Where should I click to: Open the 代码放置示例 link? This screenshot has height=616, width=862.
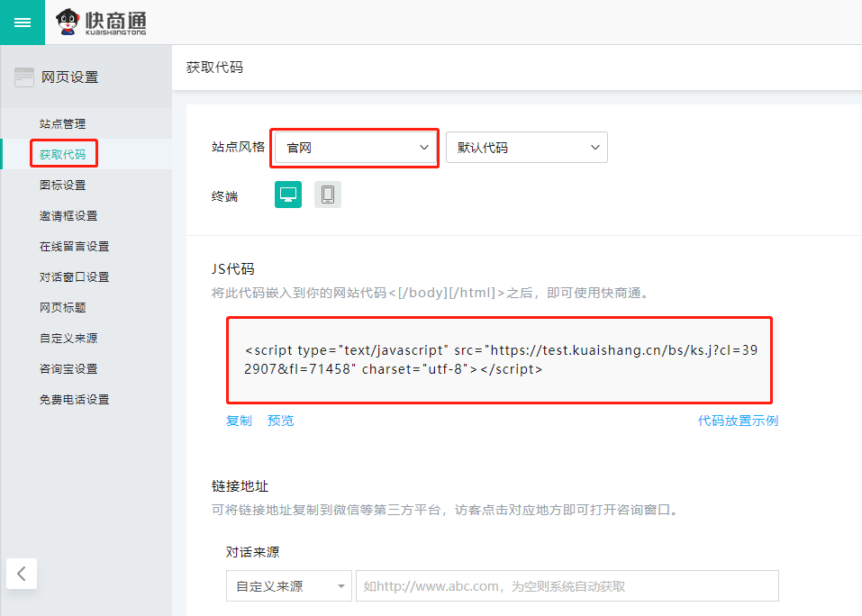coord(738,421)
